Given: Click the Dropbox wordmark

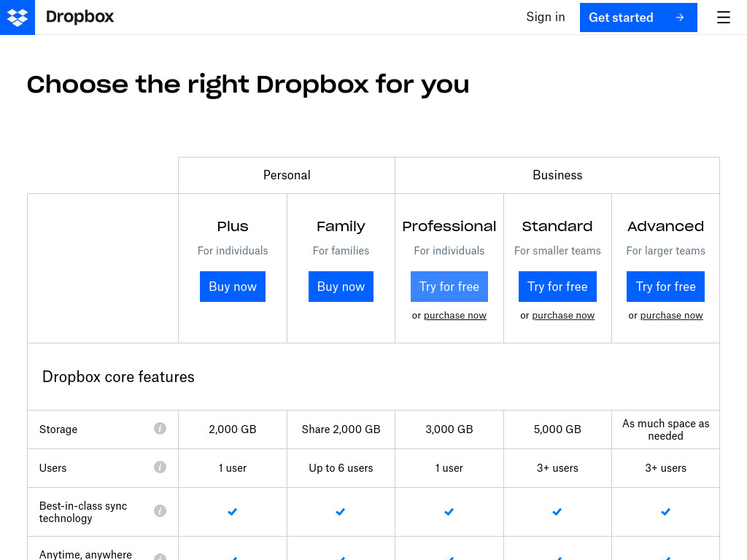Looking at the screenshot, I should (x=80, y=17).
